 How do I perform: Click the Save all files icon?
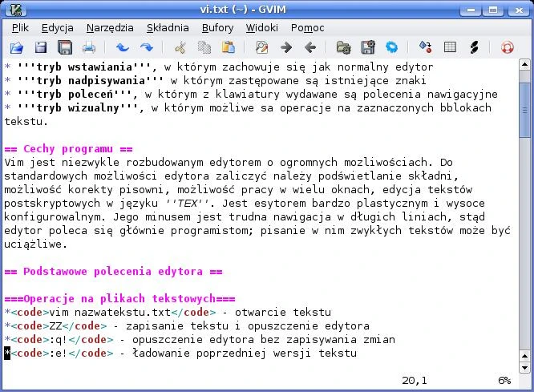tap(65, 47)
